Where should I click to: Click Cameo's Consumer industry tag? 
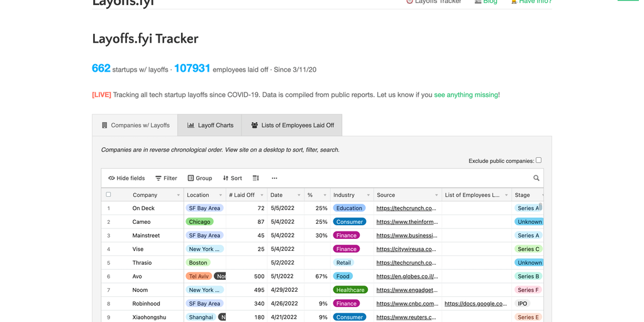point(350,222)
